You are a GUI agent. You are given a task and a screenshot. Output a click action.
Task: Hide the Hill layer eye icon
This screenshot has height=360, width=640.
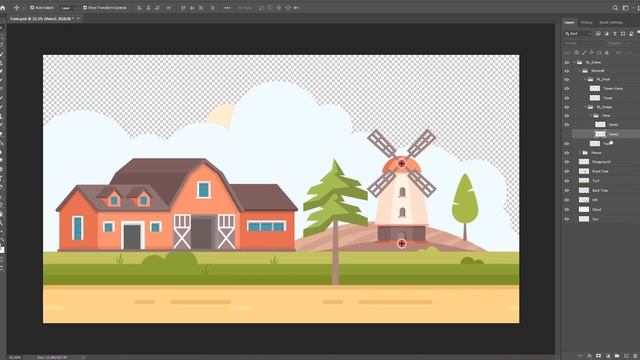[x=567, y=200]
